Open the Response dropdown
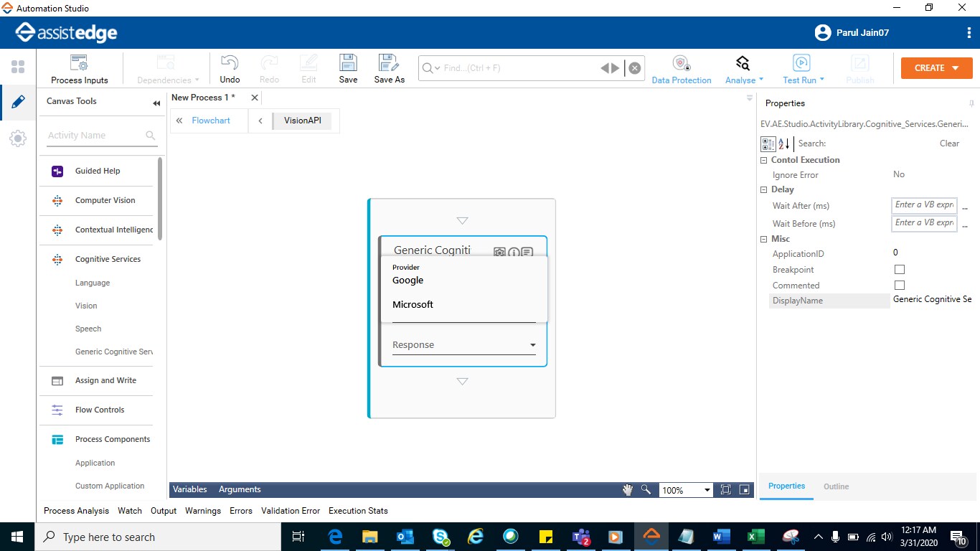The width and height of the screenshot is (980, 551). point(464,345)
